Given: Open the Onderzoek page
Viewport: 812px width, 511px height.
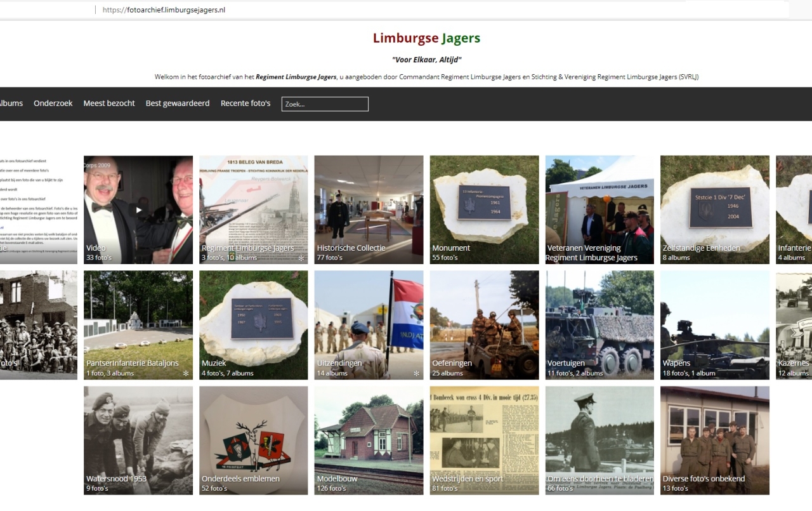Looking at the screenshot, I should [53, 103].
